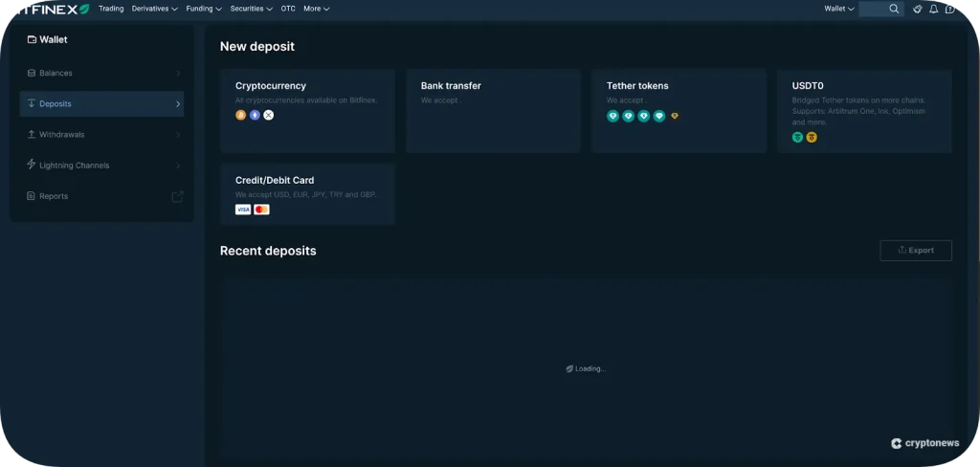The width and height of the screenshot is (980, 467).
Task: Click the Bitcoin coin icon
Action: (240, 115)
